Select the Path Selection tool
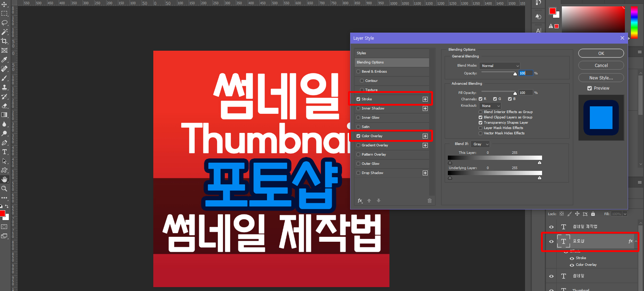 click(4, 161)
